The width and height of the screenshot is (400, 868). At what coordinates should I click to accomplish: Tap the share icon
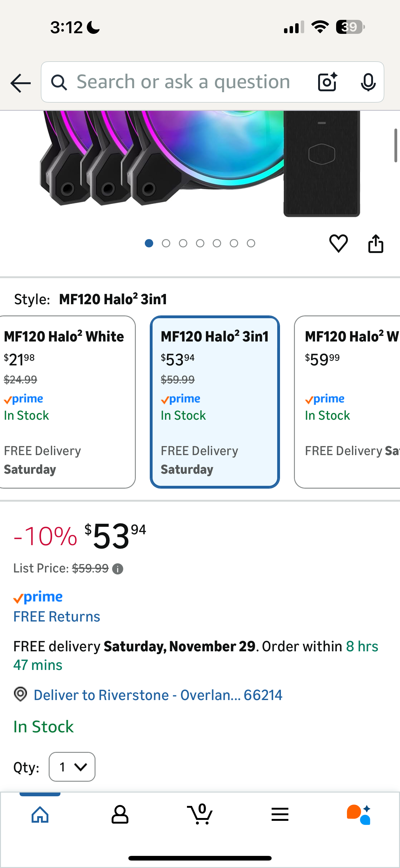coord(376,243)
